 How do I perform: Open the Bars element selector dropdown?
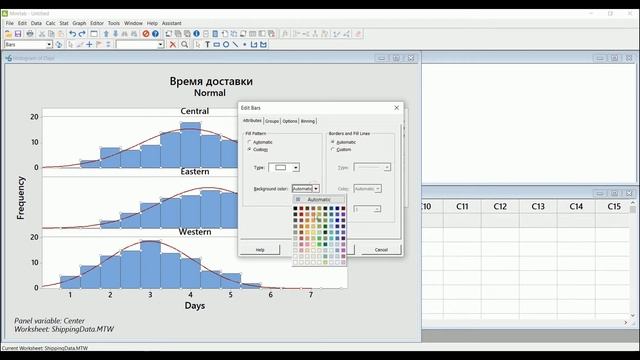(x=49, y=44)
